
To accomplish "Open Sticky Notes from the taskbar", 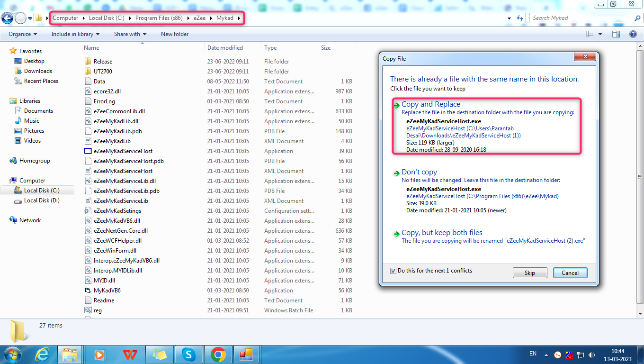I will [x=159, y=355].
